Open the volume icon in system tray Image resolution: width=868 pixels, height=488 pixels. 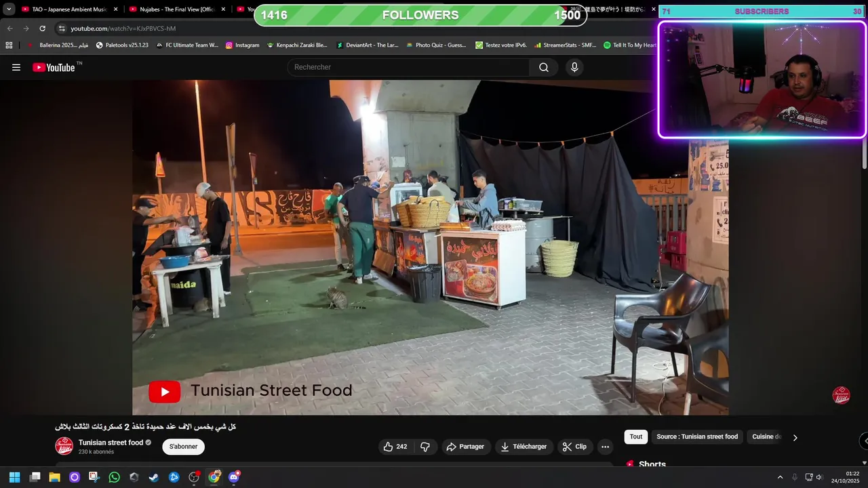[818, 477]
